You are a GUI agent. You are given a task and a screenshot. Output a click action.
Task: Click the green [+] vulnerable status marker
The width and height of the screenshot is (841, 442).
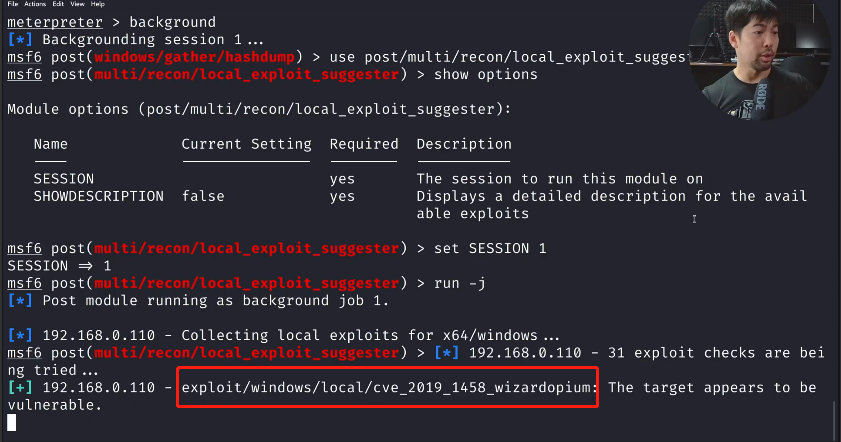(19, 387)
